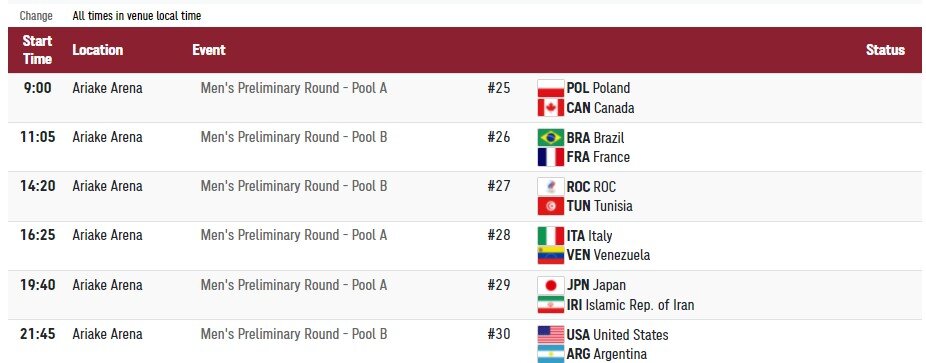This screenshot has width=926, height=363.
Task: Click the Japan flag icon
Action: tap(550, 286)
